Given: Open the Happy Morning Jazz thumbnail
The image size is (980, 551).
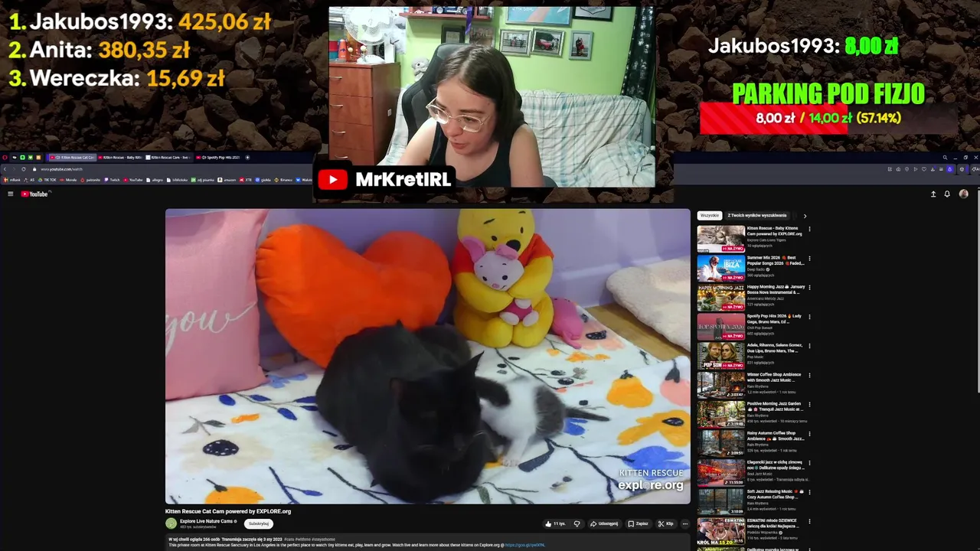Looking at the screenshot, I should [720, 297].
